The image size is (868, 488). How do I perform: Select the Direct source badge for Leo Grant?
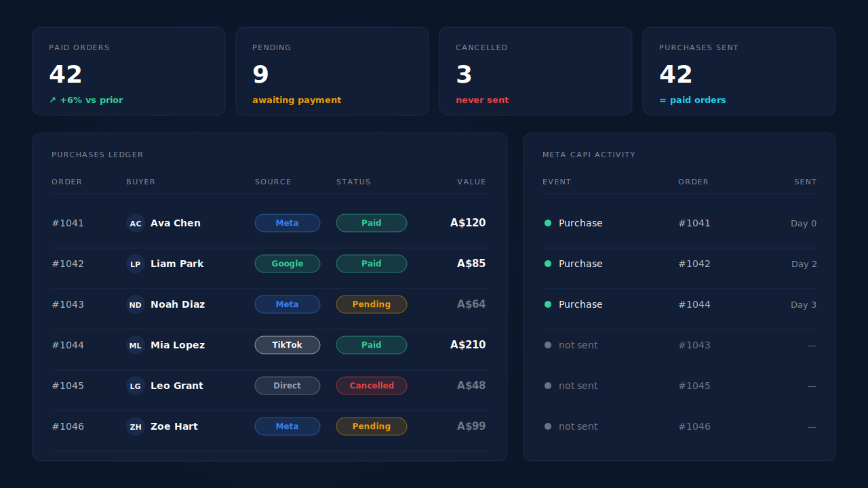[288, 386]
